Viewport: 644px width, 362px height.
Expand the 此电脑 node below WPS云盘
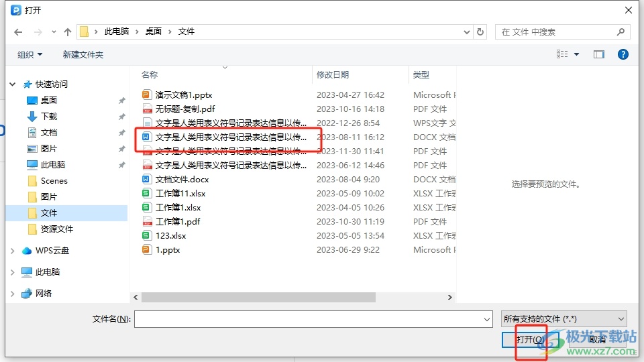pos(12,272)
